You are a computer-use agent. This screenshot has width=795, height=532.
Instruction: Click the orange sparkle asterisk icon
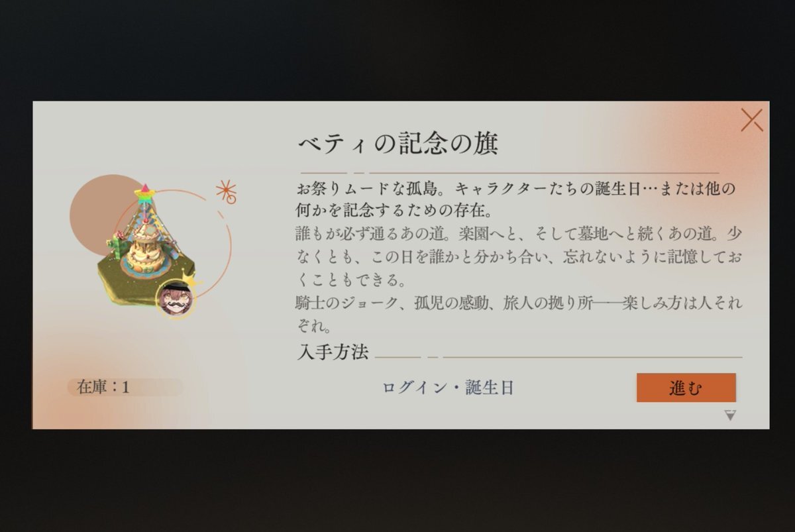[x=227, y=191]
